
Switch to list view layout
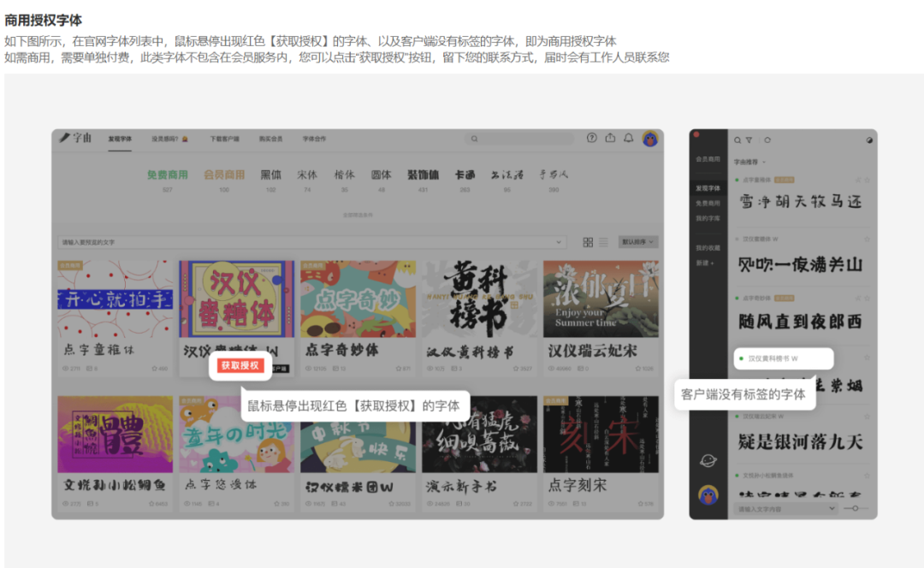603,242
